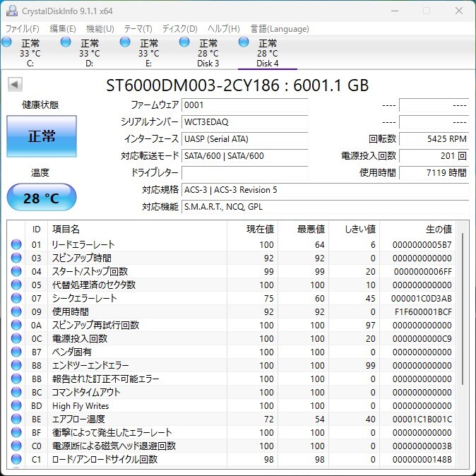Image resolution: width=476 pixels, height=476 pixels.
Task: Click raw value F1F600001BCF
Action: pos(423,311)
